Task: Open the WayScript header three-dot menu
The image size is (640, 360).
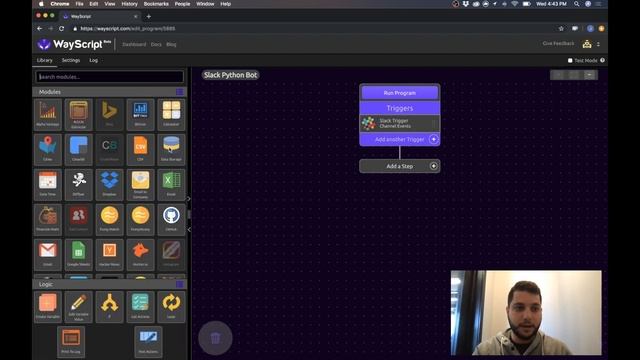Action: click(598, 44)
